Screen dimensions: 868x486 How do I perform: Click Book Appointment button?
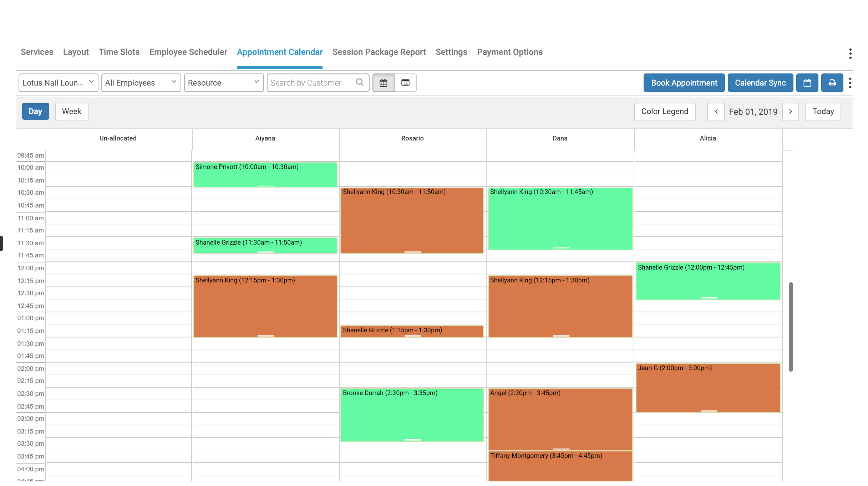coord(684,83)
